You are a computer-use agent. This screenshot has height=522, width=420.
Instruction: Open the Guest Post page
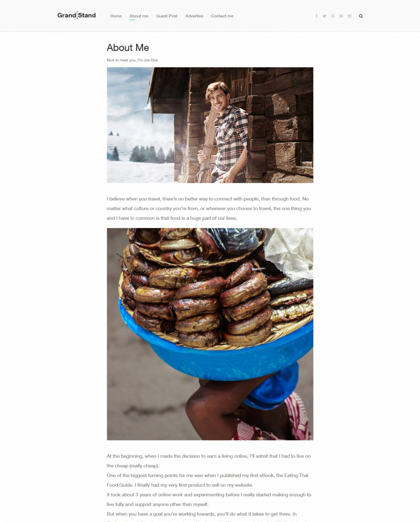(x=167, y=16)
